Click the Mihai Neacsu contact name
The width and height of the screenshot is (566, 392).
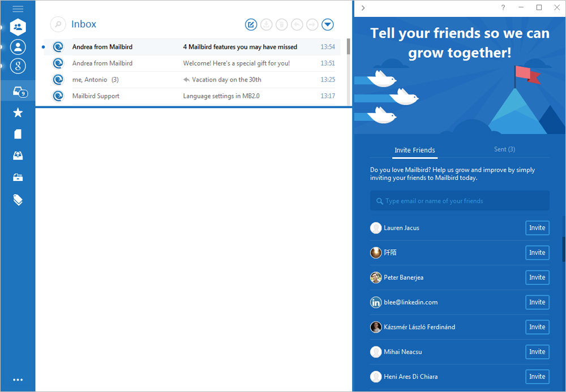pyautogui.click(x=403, y=352)
